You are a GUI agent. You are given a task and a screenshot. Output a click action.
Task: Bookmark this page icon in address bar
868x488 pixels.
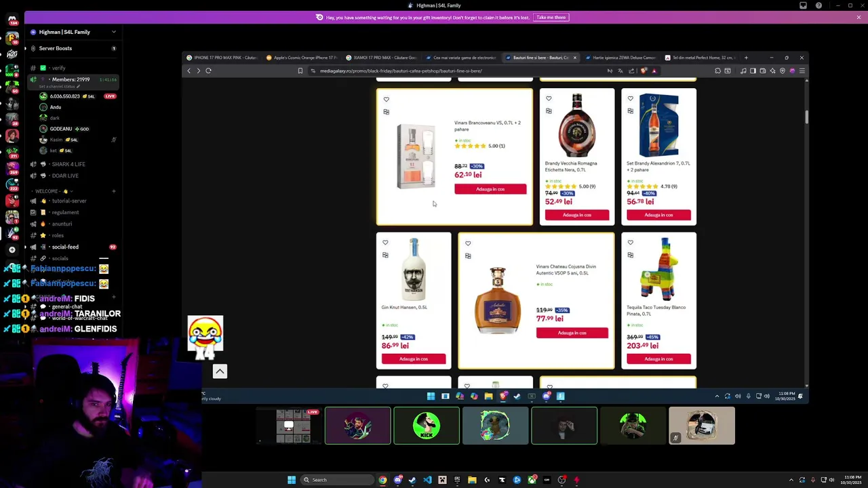tap(300, 70)
